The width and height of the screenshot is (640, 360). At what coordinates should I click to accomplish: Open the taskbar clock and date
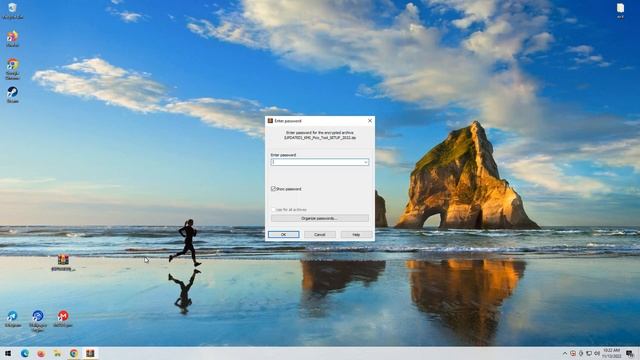[x=611, y=353]
